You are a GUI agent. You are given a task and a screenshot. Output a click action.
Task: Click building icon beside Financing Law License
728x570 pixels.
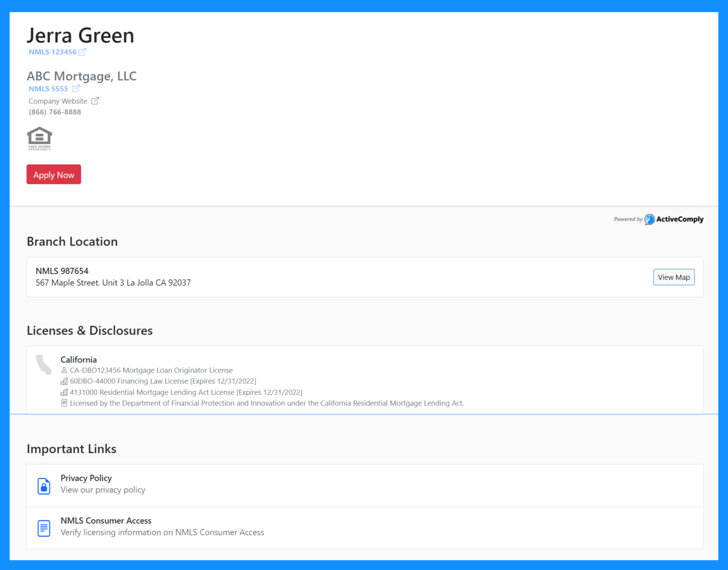point(64,381)
